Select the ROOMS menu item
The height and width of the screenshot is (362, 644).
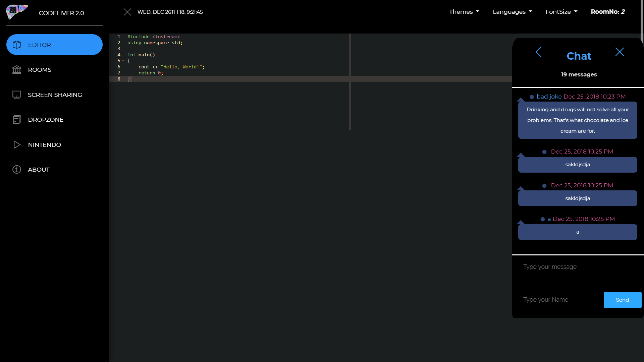click(40, 70)
